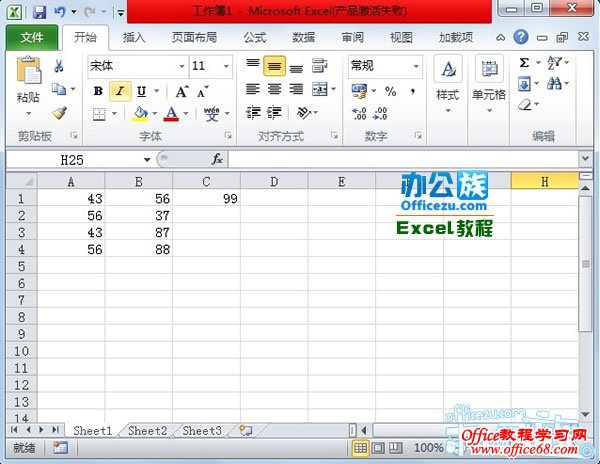Image resolution: width=600 pixels, height=464 pixels.
Task: Click the Find binoculars icon
Action: 554,83
